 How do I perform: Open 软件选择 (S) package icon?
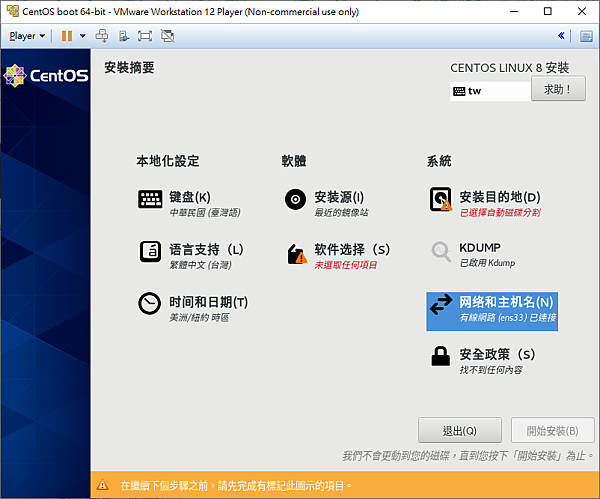tap(297, 254)
